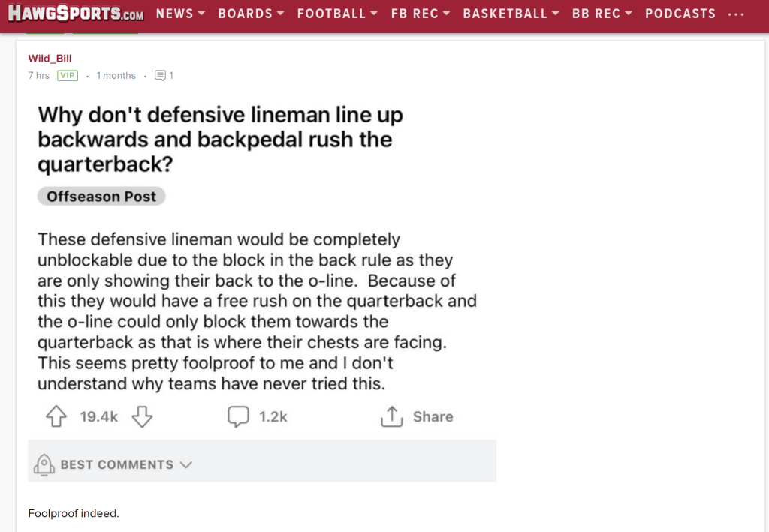Open the Football dropdown arrow
The image size is (769, 532).
click(x=372, y=14)
